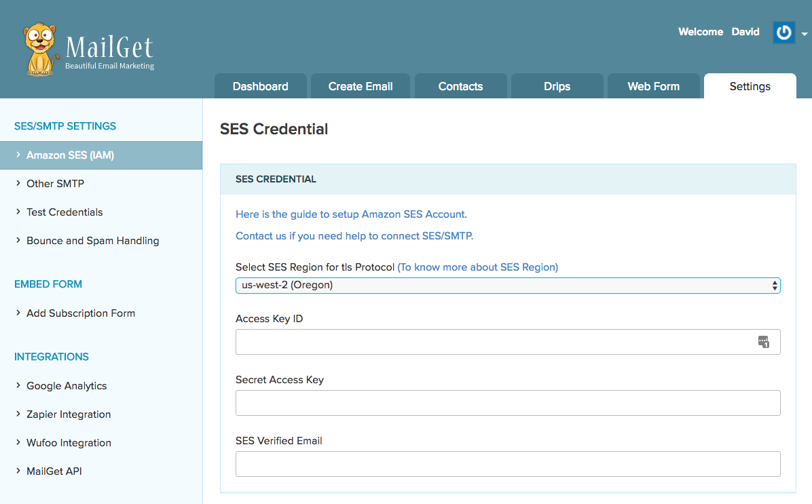The height and width of the screenshot is (504, 812).
Task: Open the user account dropdown arrow
Action: pyautogui.click(x=804, y=34)
